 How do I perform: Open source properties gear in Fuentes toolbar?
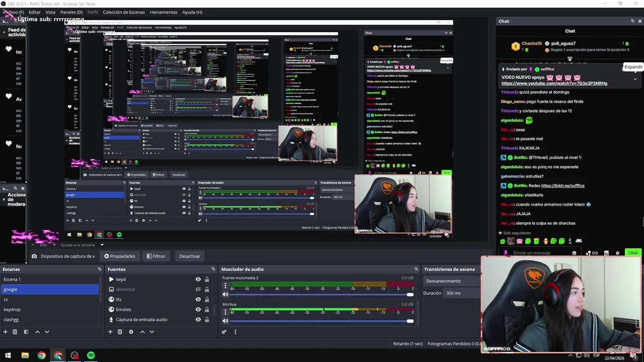pos(131,332)
